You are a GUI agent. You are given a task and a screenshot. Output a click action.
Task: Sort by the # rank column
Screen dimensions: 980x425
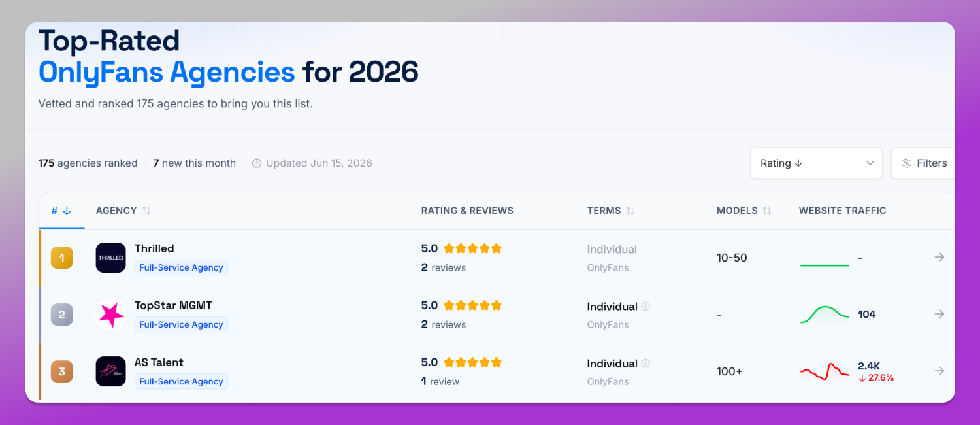[61, 211]
